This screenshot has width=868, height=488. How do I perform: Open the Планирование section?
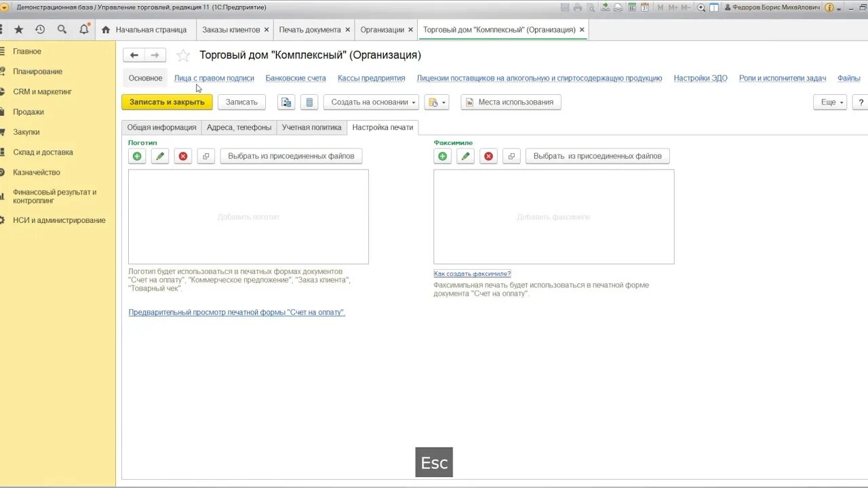click(37, 72)
